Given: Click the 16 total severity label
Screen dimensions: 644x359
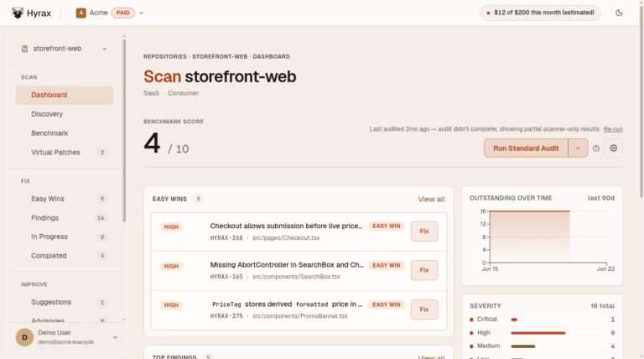Looking at the screenshot, I should [602, 306].
